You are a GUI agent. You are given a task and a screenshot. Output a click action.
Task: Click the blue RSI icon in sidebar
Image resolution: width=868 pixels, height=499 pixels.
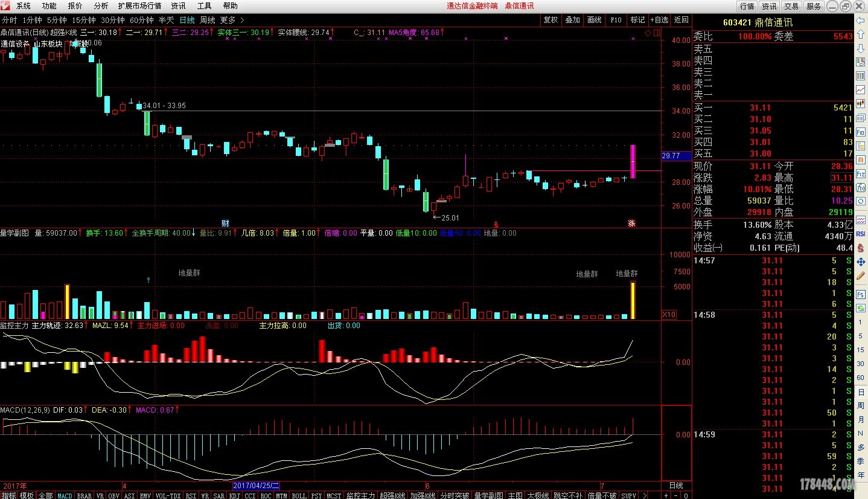click(x=861, y=233)
